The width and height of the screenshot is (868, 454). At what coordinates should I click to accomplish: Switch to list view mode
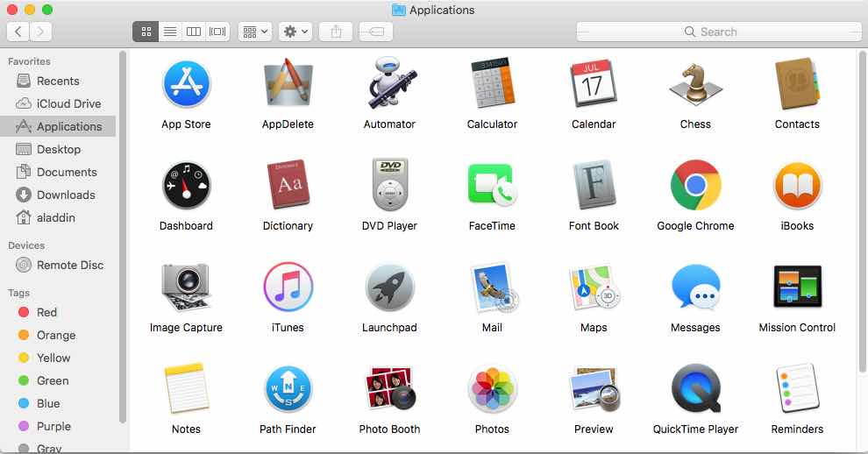(170, 32)
